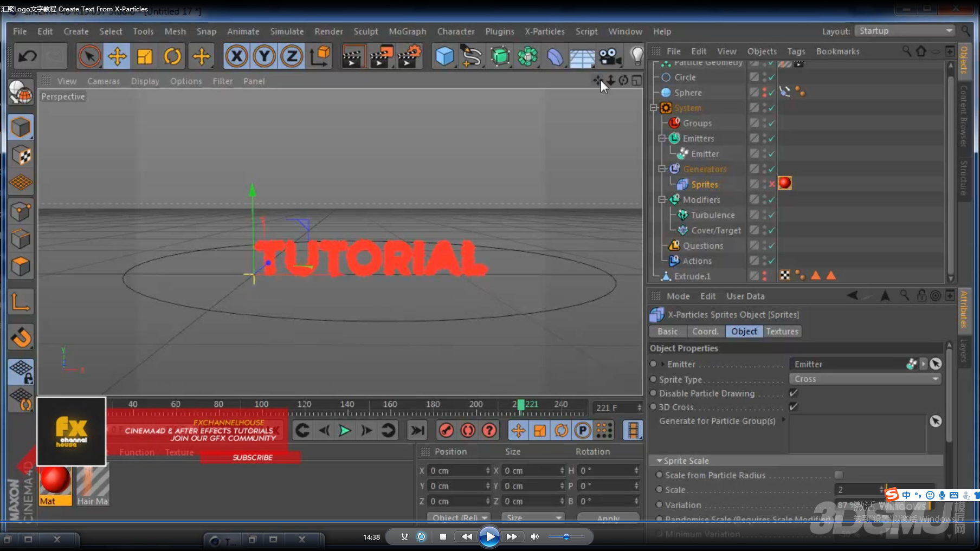Select the Live Selection tool

[x=89, y=56]
